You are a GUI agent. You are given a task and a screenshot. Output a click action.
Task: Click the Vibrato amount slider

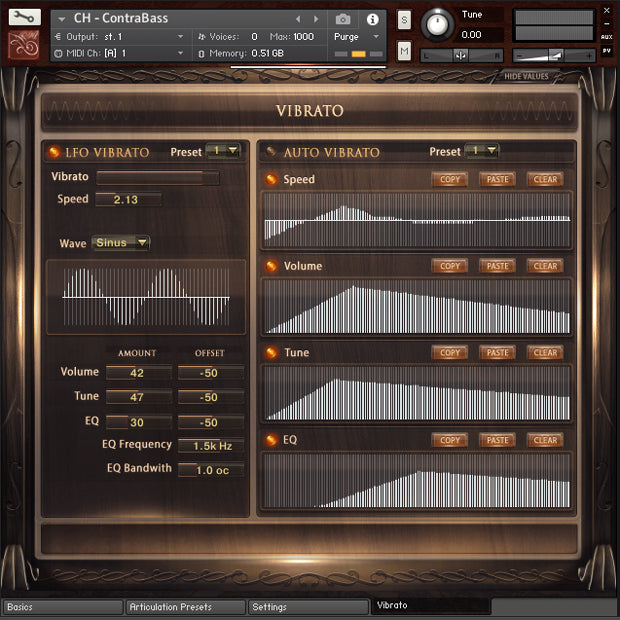coord(157,177)
